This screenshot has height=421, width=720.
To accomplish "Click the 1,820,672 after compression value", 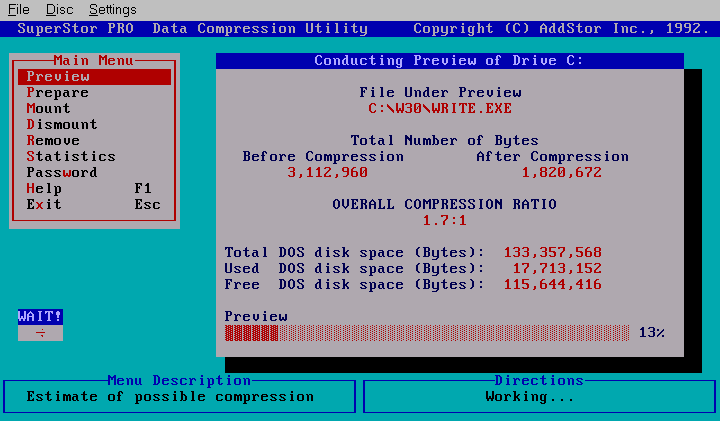I will [x=562, y=173].
